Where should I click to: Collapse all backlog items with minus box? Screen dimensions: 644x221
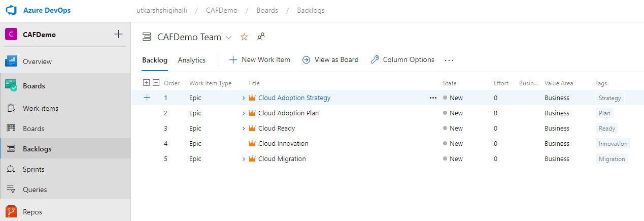156,83
